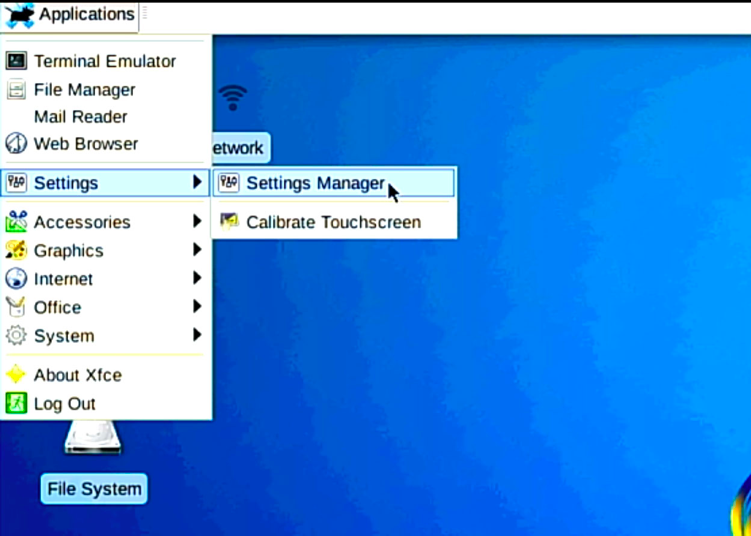Open Settings Manager from submenu
This screenshot has width=751, height=536.
click(x=315, y=183)
